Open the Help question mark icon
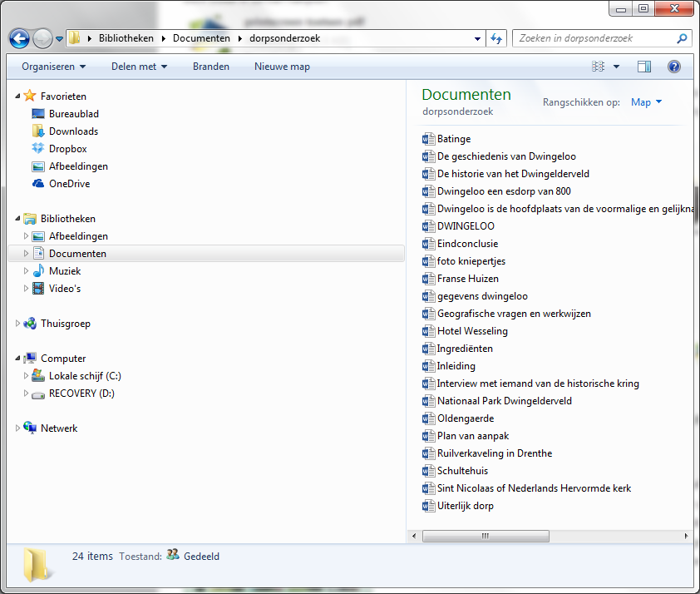Image resolution: width=700 pixels, height=594 pixels. click(x=674, y=67)
